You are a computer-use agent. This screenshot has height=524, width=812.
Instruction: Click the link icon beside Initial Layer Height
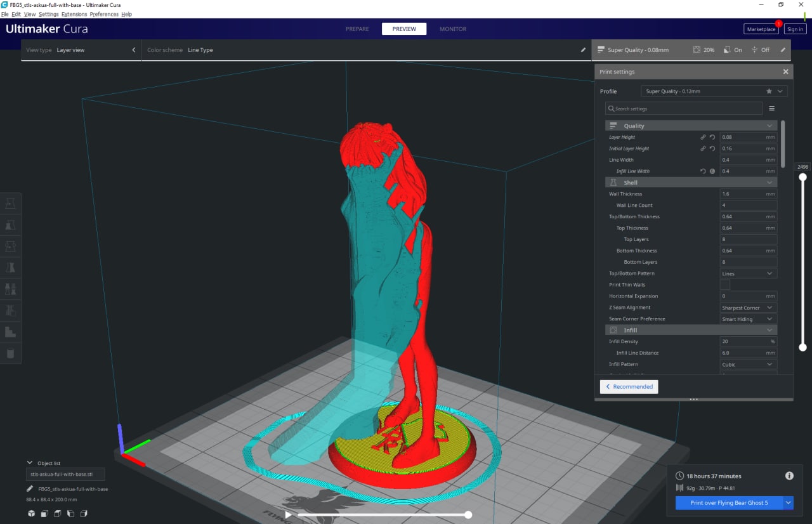(x=703, y=148)
